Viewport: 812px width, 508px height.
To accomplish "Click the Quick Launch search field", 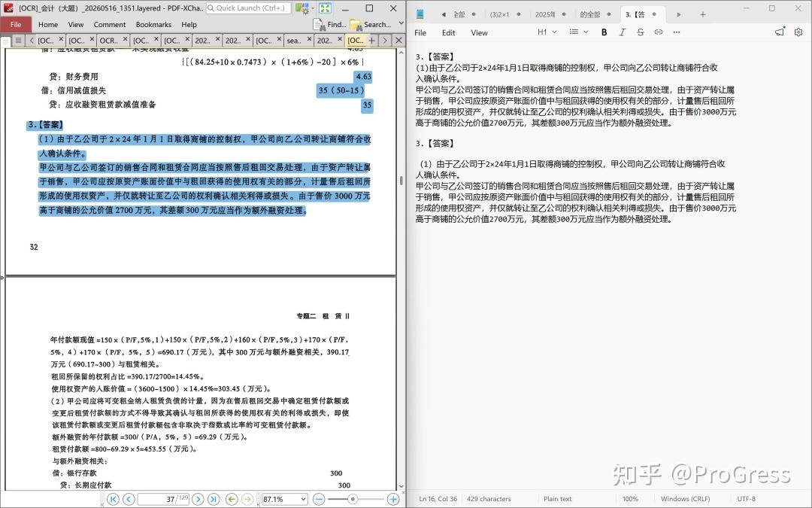I will pos(249,8).
